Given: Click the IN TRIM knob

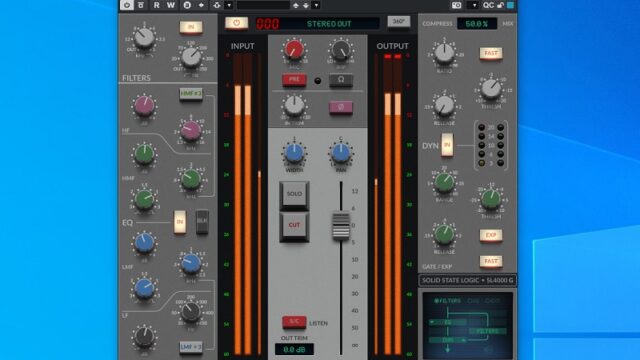Looking at the screenshot, I should (x=294, y=106).
